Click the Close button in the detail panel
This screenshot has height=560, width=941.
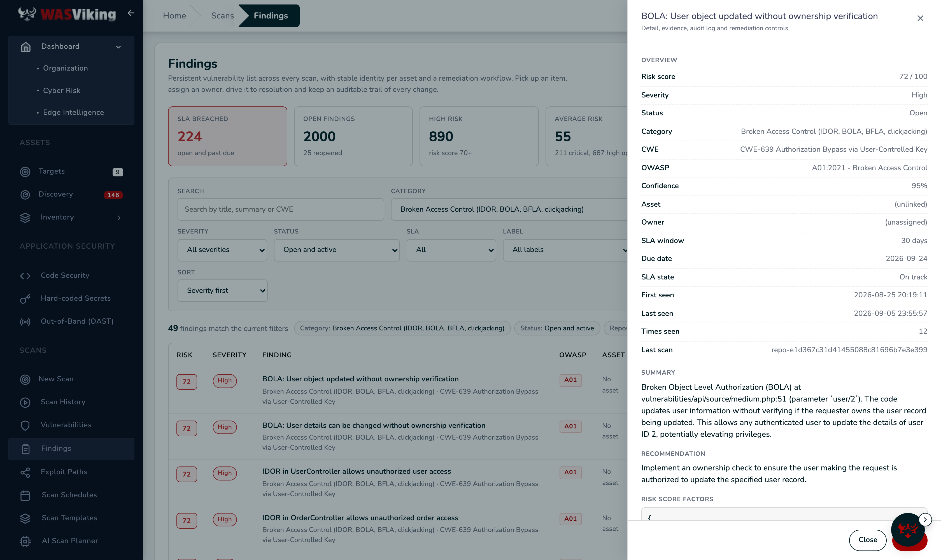[868, 540]
